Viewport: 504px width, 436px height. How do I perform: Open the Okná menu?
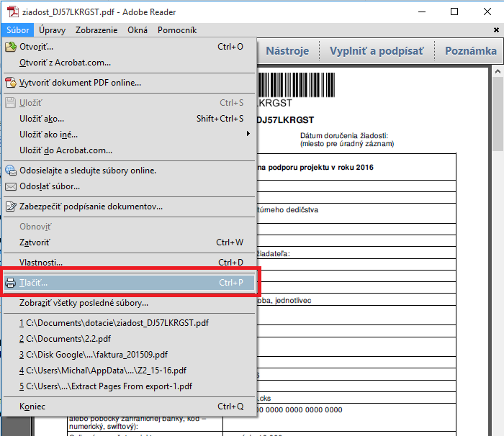coord(138,30)
